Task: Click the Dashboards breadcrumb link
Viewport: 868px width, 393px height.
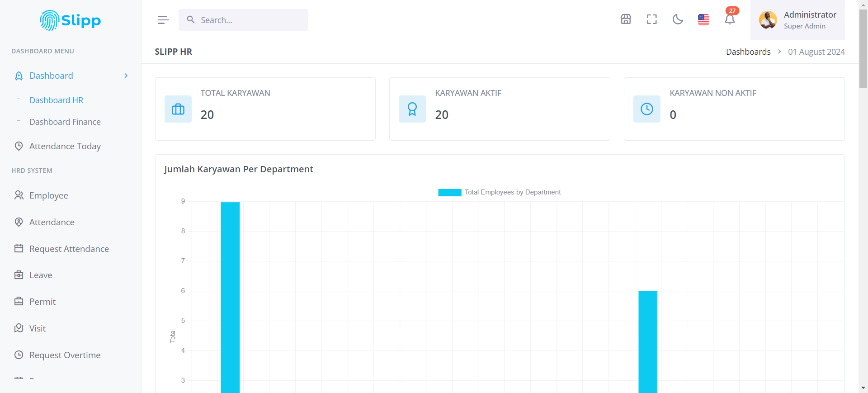Action: pyautogui.click(x=748, y=52)
